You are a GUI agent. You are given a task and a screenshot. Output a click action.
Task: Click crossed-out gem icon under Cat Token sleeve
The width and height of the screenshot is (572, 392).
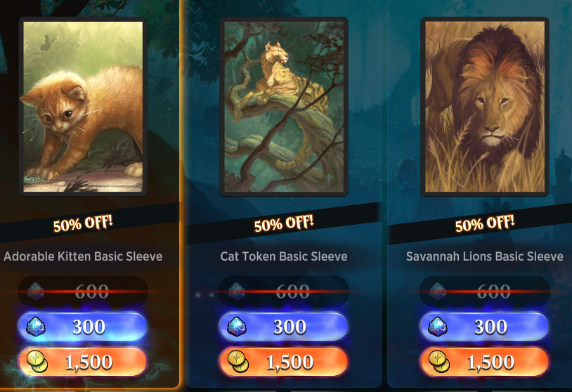click(x=237, y=292)
